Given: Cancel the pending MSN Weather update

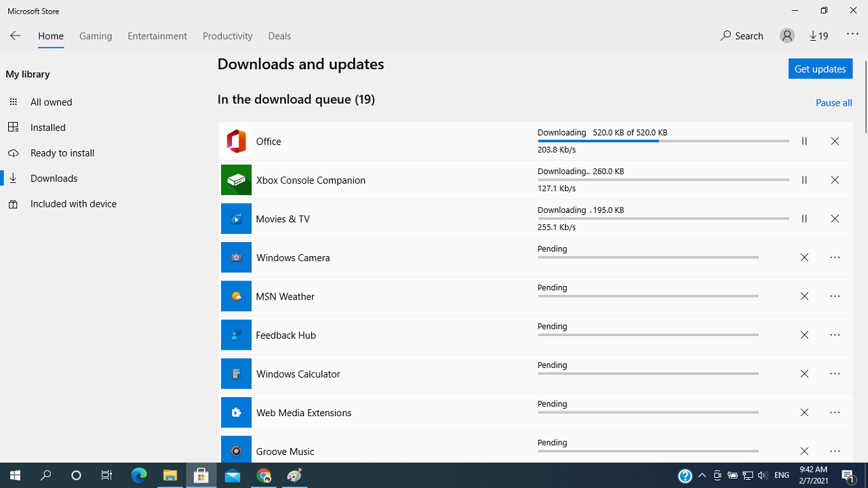Looking at the screenshot, I should point(804,296).
